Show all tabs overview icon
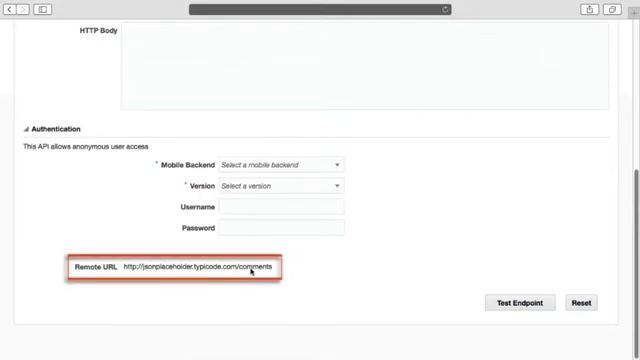Image resolution: width=640 pixels, height=360 pixels. [x=612, y=9]
